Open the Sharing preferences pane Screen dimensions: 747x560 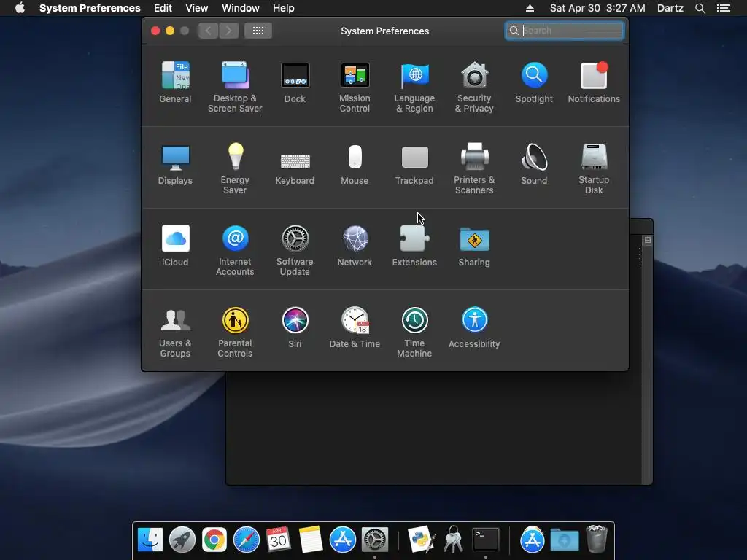pyautogui.click(x=474, y=246)
